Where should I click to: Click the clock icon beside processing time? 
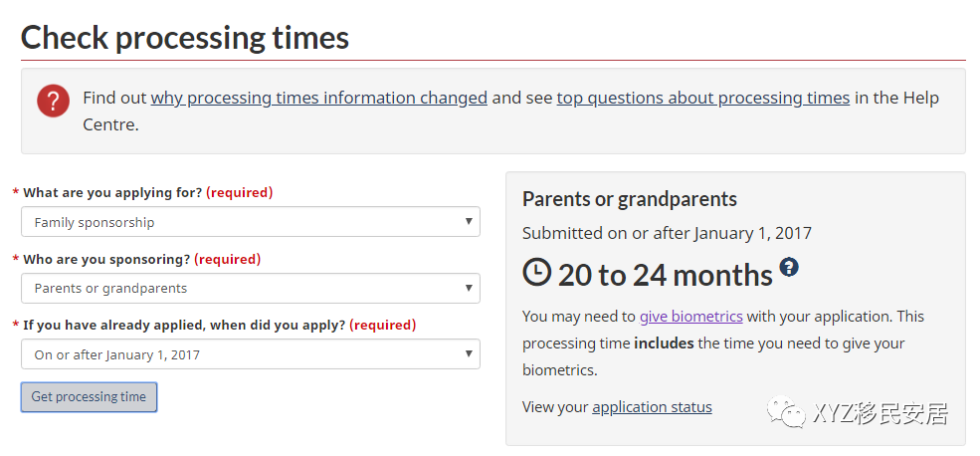[536, 272]
